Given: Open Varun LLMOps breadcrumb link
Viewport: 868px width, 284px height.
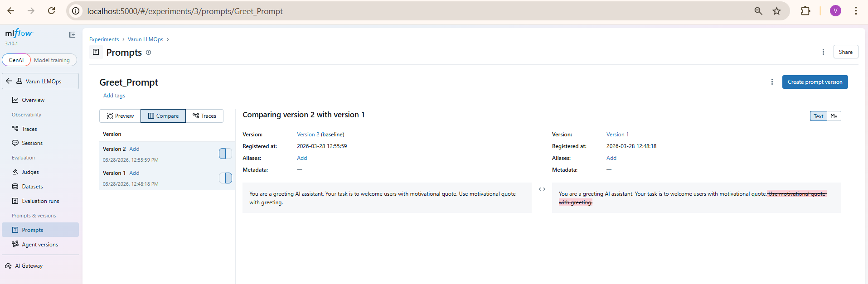Looking at the screenshot, I should (145, 39).
